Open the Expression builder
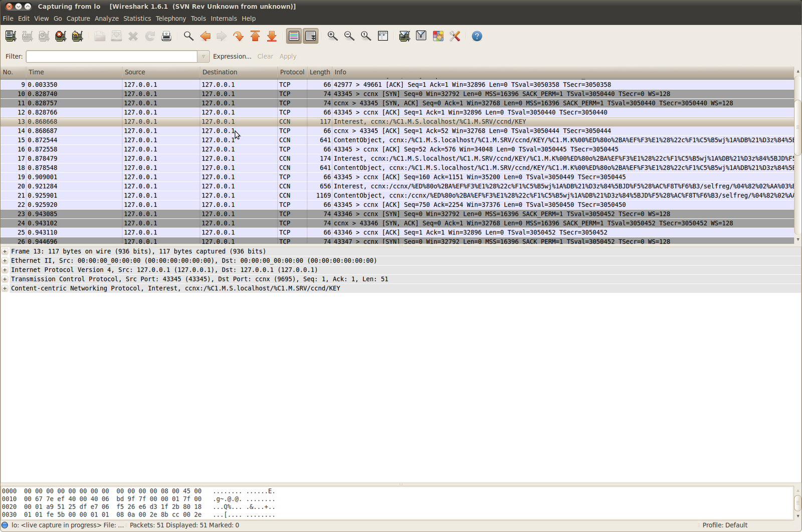This screenshot has width=802, height=532. (232, 56)
